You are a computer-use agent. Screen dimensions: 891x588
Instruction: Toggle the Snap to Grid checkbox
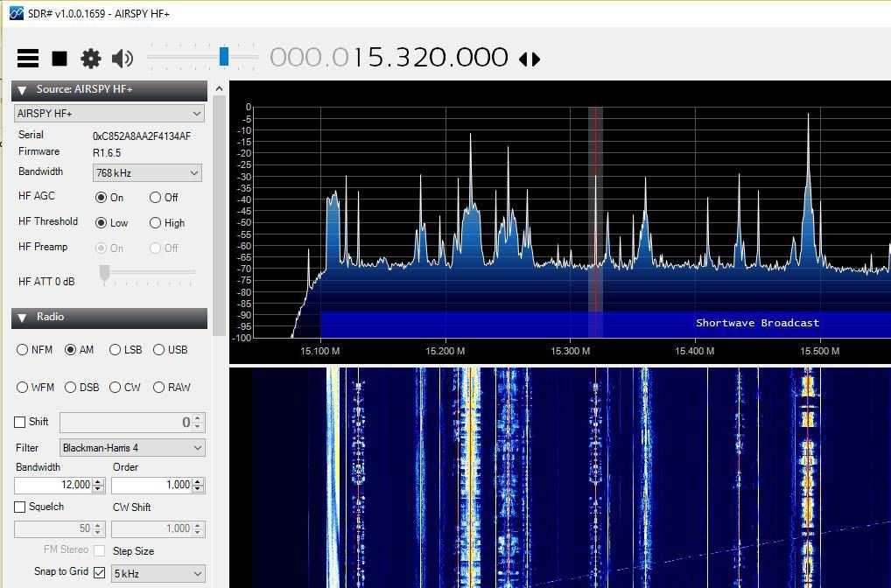pos(100,572)
